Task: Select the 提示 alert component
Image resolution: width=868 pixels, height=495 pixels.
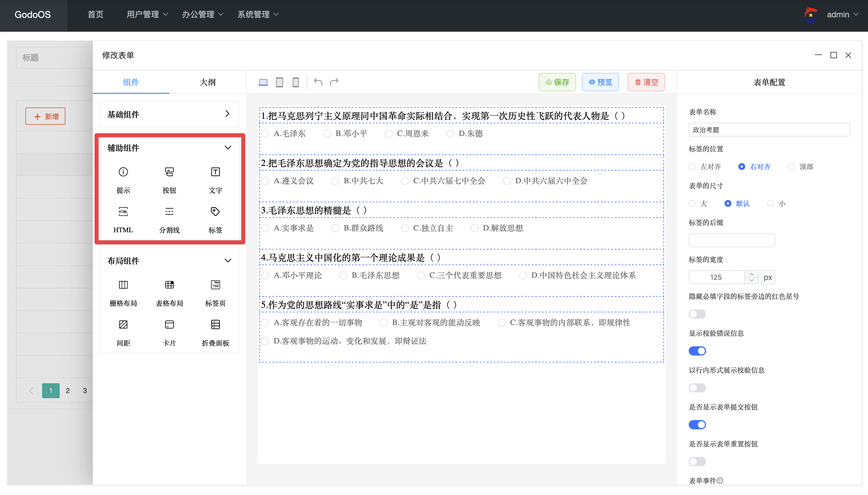Action: pos(123,180)
